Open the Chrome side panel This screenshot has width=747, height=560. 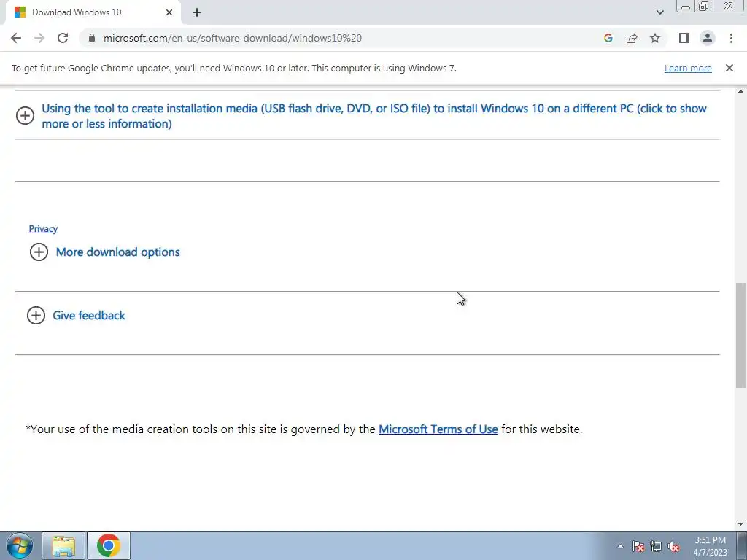click(x=684, y=38)
